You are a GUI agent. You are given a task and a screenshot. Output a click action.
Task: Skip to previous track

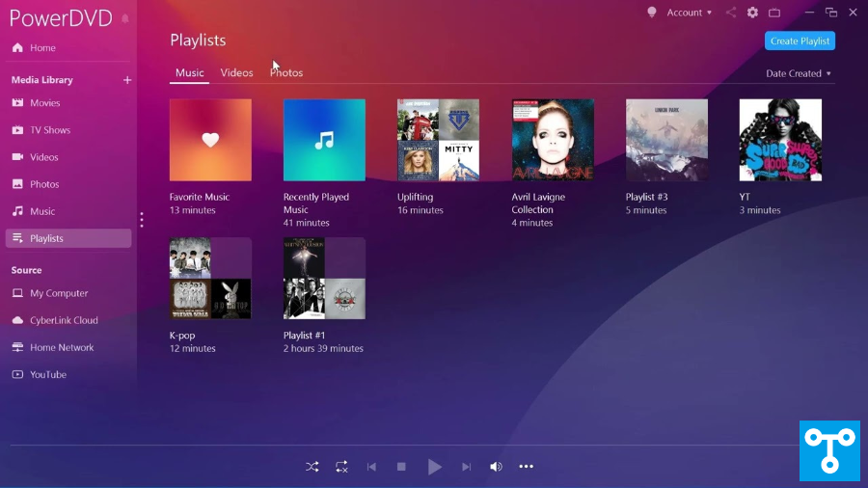371,467
